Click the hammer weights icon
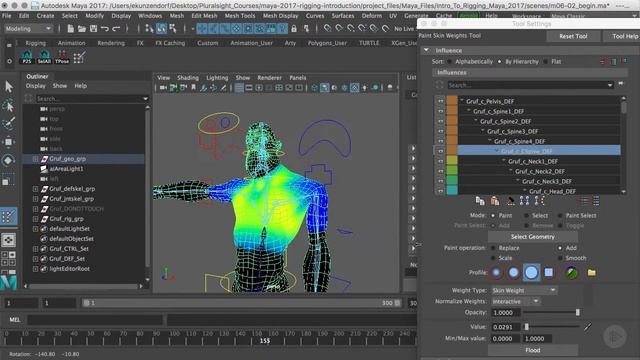The width and height of the screenshot is (640, 360). point(511,200)
